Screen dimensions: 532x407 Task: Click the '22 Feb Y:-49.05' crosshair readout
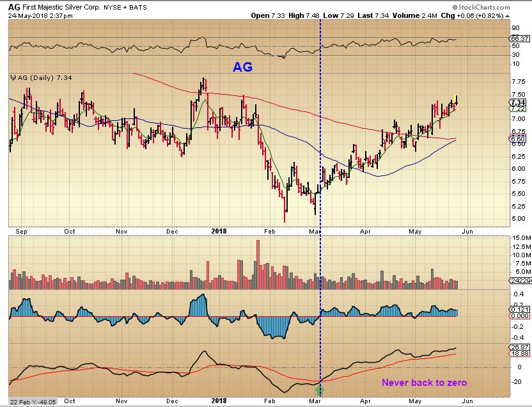tap(33, 402)
